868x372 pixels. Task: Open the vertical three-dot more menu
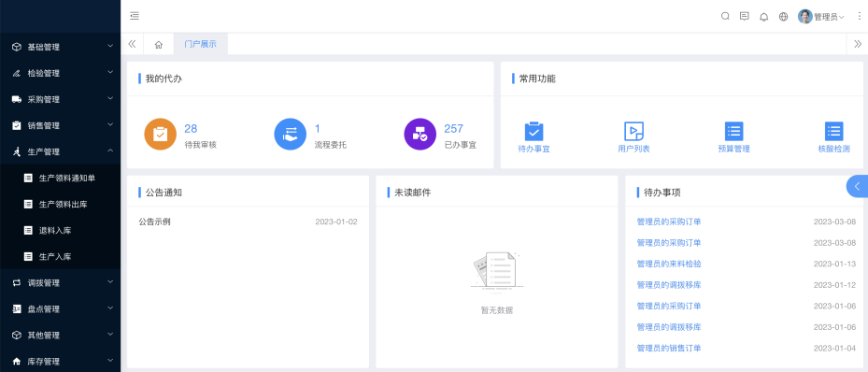(x=860, y=16)
